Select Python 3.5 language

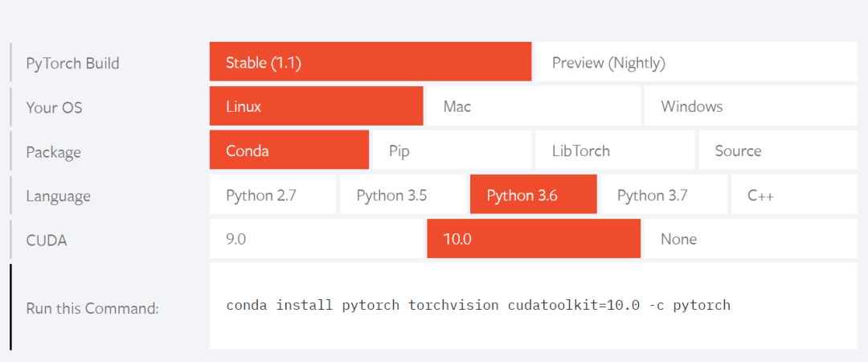tap(403, 194)
